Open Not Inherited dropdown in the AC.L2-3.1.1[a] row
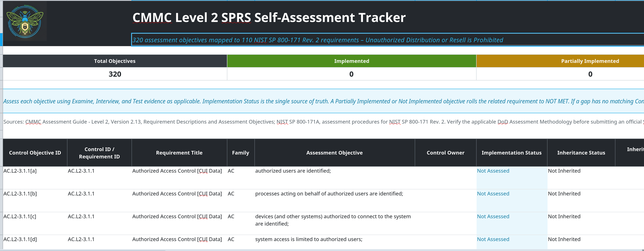644x251 pixels. click(581, 178)
